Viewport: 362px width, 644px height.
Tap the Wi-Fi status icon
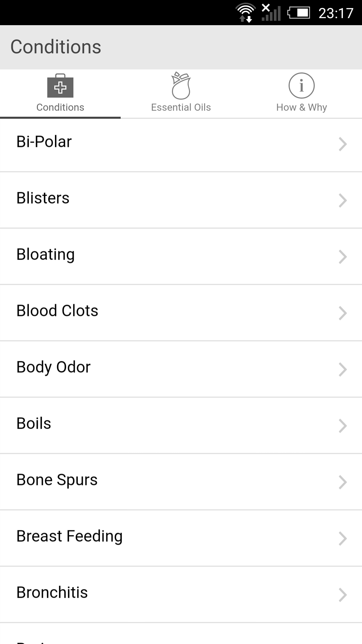[x=246, y=13]
